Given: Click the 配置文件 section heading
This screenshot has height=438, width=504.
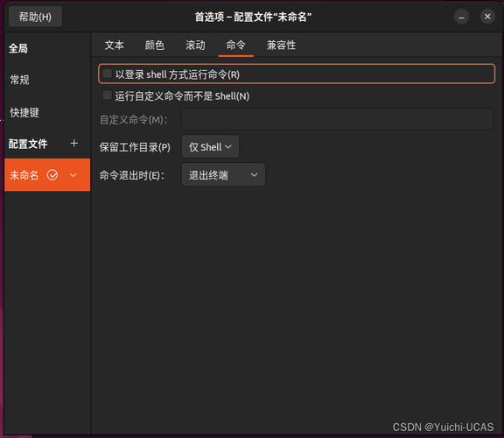Looking at the screenshot, I should (28, 144).
